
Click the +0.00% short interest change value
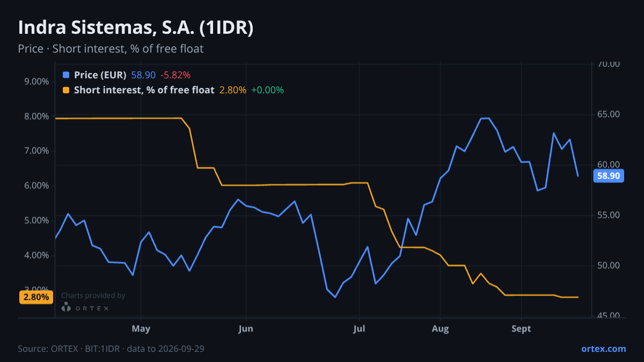pyautogui.click(x=267, y=90)
